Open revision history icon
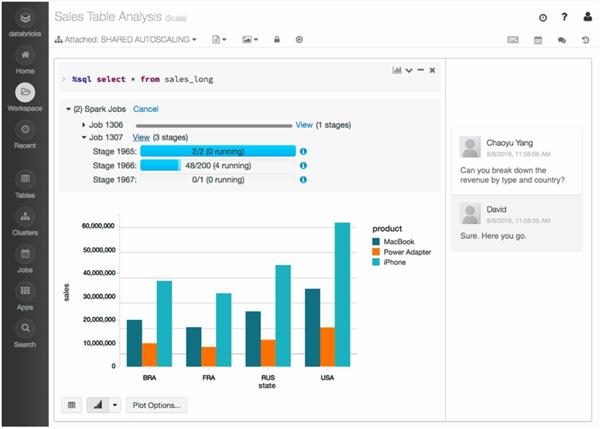This screenshot has width=600, height=429. [x=585, y=40]
